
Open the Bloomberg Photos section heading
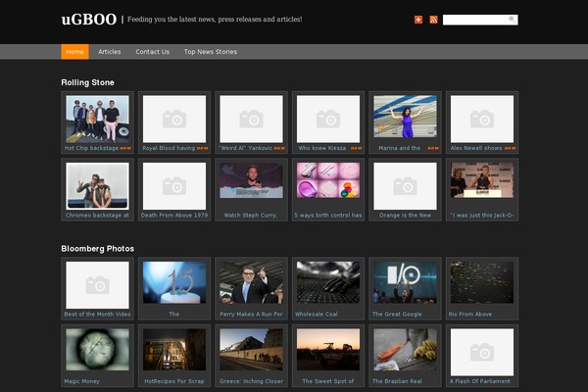[97, 249]
